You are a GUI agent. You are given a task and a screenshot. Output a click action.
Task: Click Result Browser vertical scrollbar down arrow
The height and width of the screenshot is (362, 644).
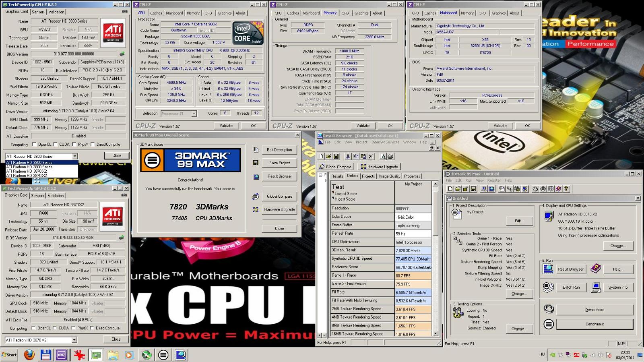point(435,333)
